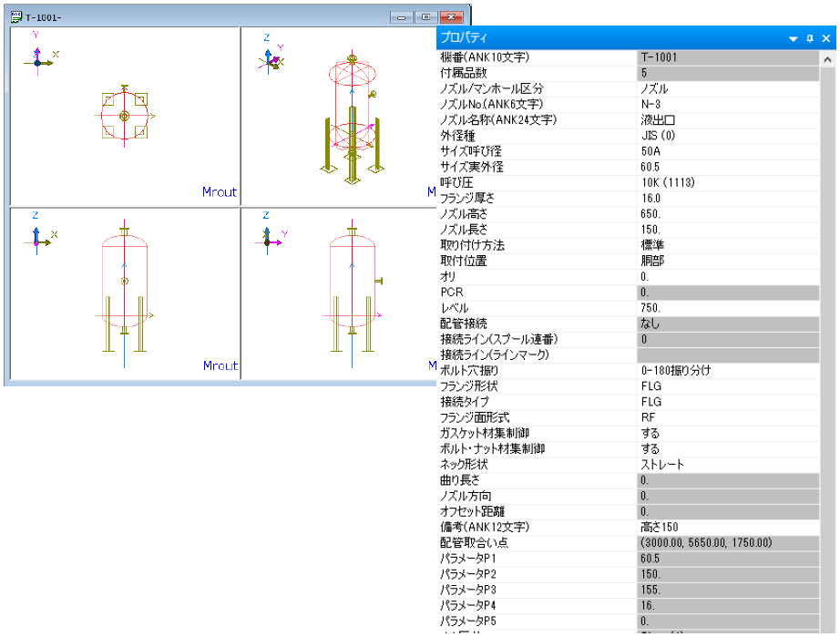
Task: Open the properties panel options dropdown arrow
Action: pos(794,38)
